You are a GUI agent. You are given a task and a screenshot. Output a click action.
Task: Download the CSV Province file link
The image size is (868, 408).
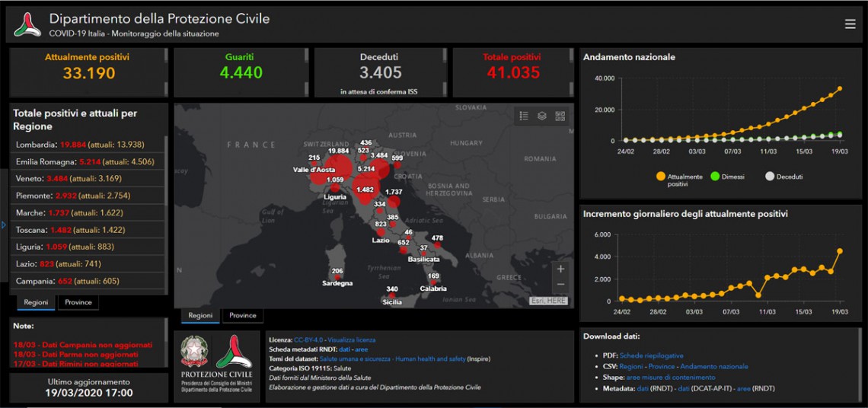pos(662,366)
